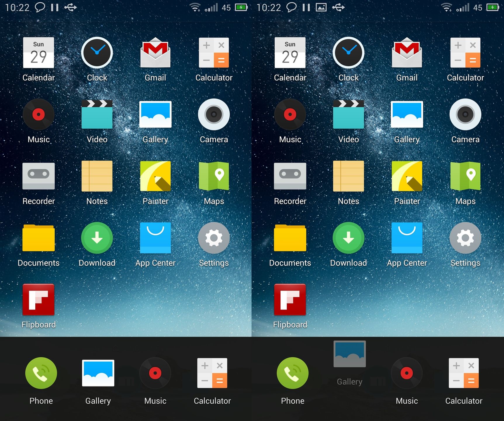Tap the signal bars on left status bar
Image resolution: width=504 pixels, height=421 pixels.
211,7
